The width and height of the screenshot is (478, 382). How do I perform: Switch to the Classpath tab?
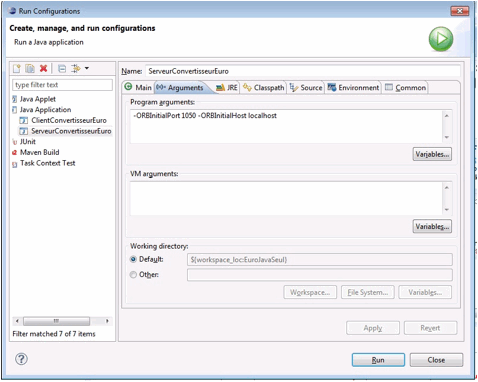[x=264, y=88]
